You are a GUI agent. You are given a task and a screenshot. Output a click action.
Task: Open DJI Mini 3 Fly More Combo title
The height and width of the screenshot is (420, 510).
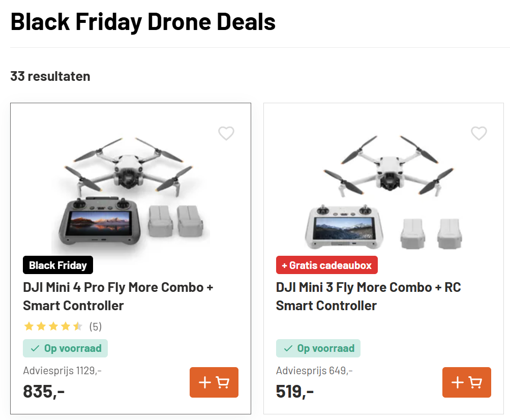pyautogui.click(x=368, y=296)
